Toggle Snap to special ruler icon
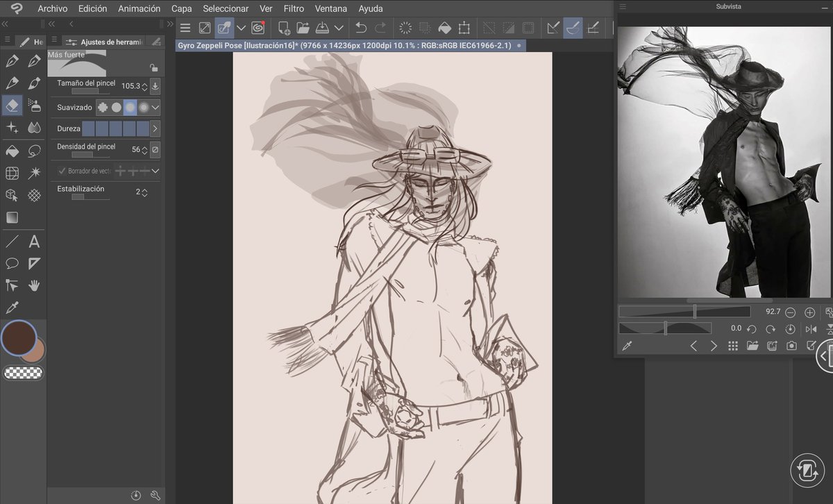The height and width of the screenshot is (504, 833). 573,28
